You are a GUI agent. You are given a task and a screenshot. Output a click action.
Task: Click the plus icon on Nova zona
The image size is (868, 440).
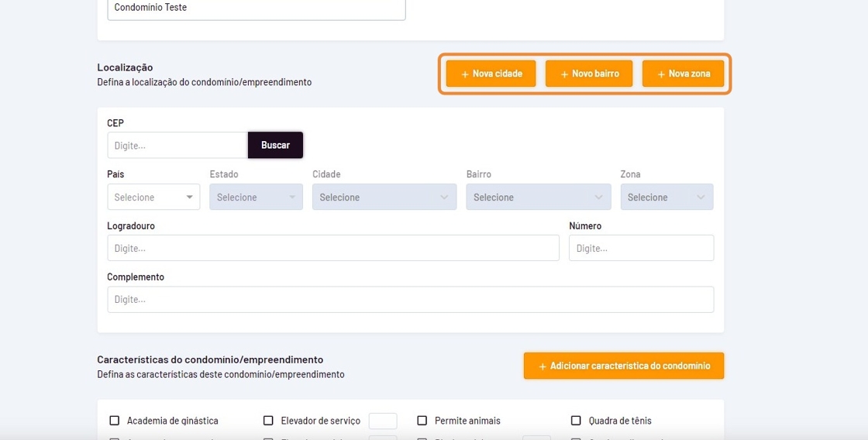[661, 74]
